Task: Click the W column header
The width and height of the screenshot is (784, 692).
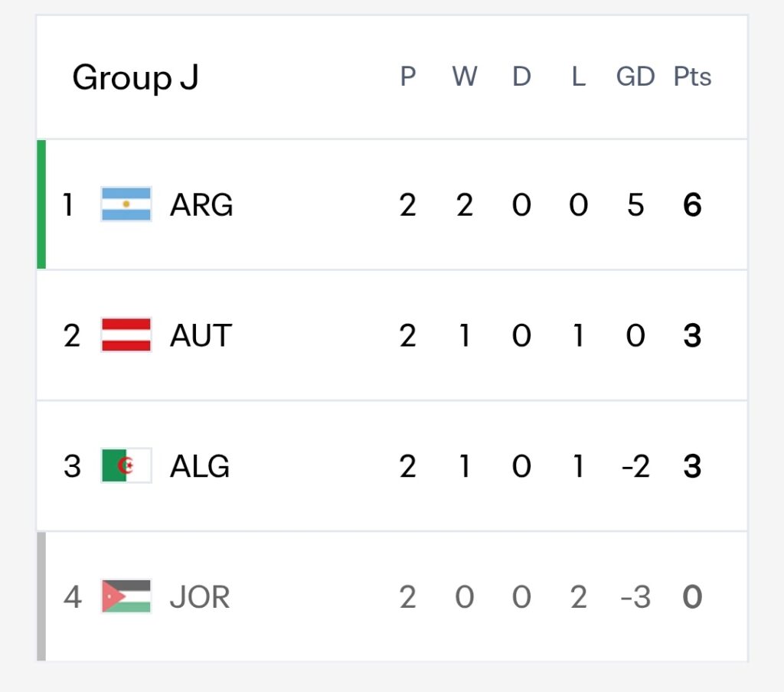Action: point(465,77)
